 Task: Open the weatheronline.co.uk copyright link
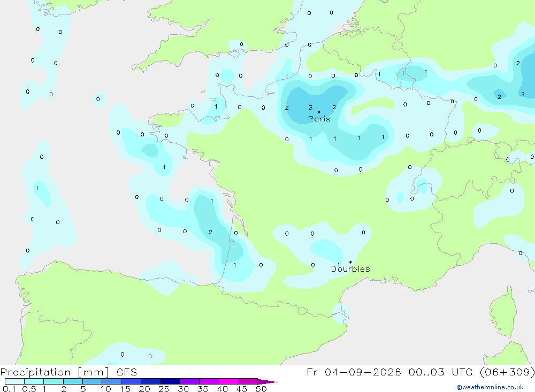[490, 387]
